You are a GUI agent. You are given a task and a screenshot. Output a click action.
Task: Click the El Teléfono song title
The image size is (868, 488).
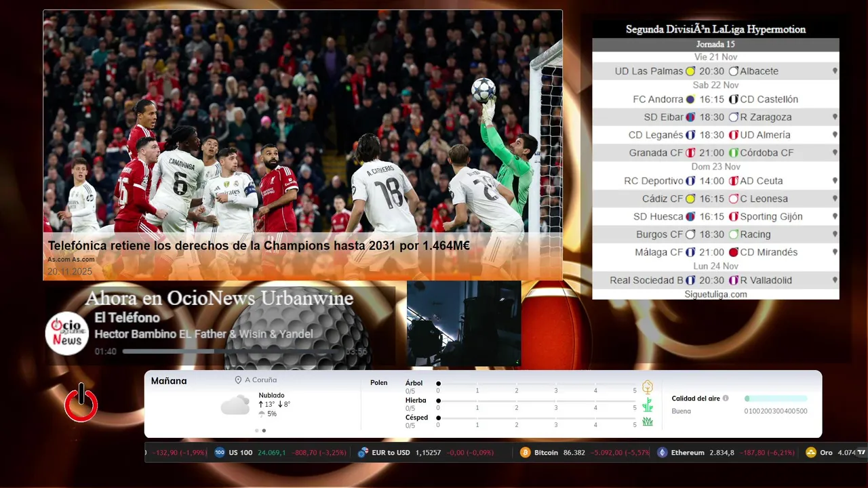127,318
